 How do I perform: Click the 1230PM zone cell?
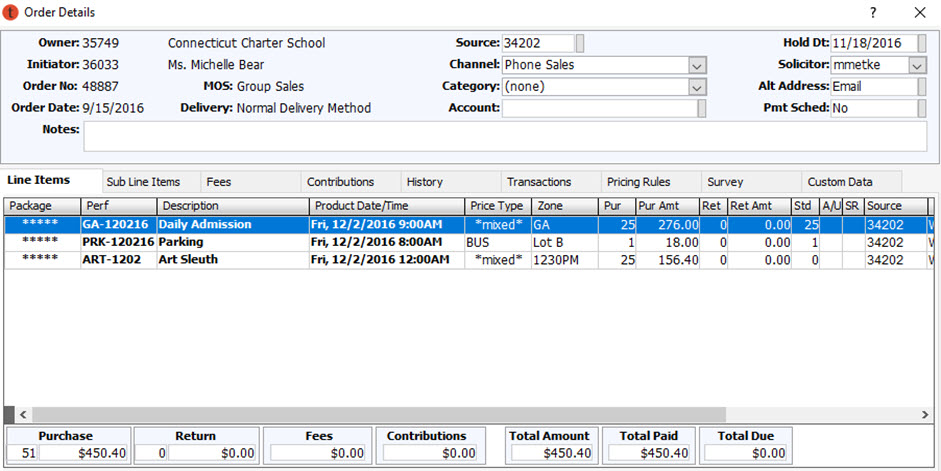tap(565, 260)
